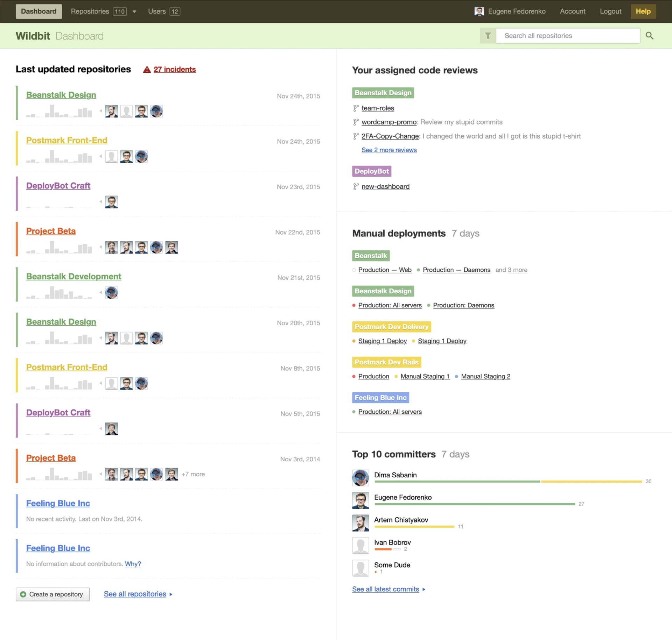Click the Postmark Dev Rails tag
The image size is (672, 640).
[x=387, y=362]
